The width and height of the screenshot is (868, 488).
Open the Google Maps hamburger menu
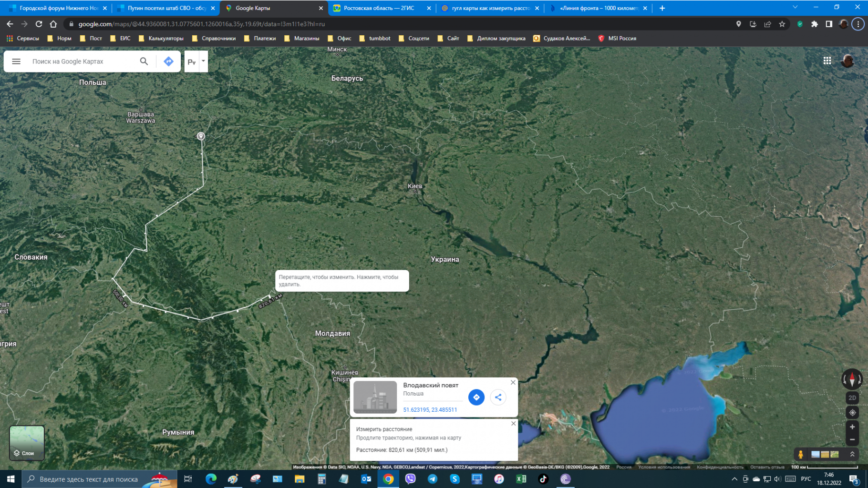tap(16, 61)
